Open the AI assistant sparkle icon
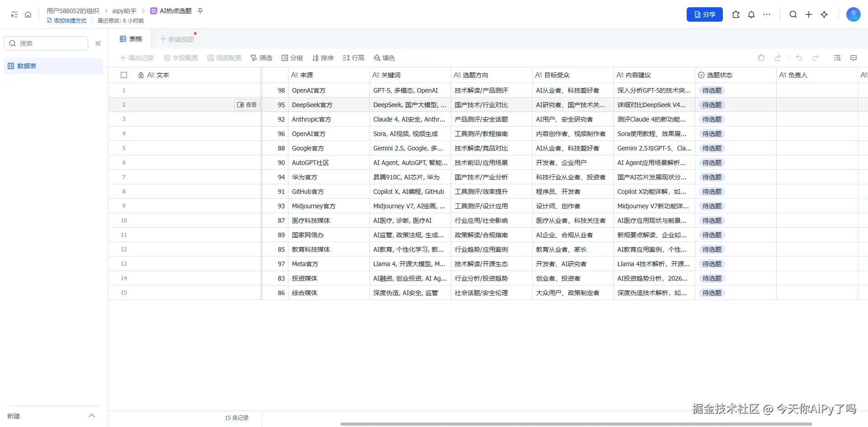 pyautogui.click(x=824, y=14)
